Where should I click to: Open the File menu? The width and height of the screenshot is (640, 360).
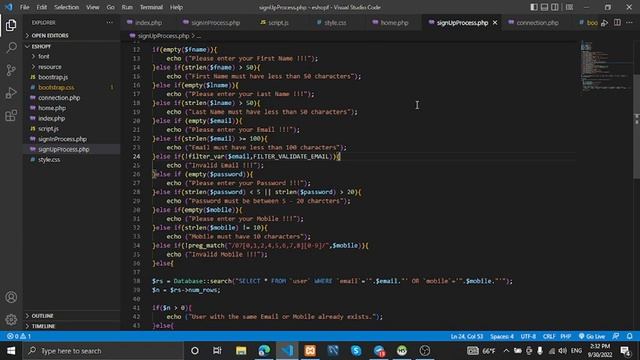click(x=24, y=7)
